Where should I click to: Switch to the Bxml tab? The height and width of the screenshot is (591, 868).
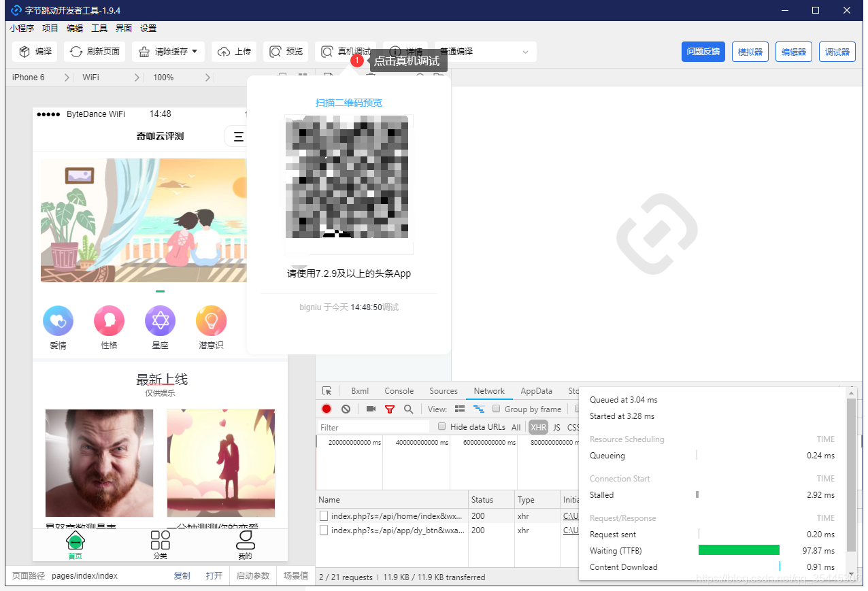(x=360, y=391)
